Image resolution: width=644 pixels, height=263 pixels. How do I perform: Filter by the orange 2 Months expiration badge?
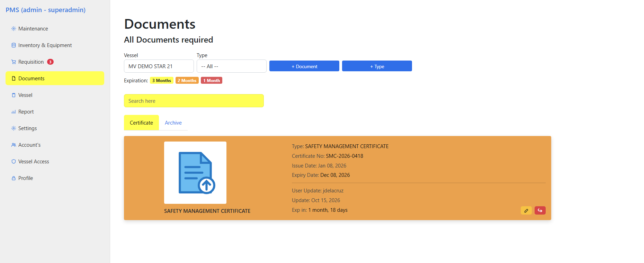[x=187, y=81]
